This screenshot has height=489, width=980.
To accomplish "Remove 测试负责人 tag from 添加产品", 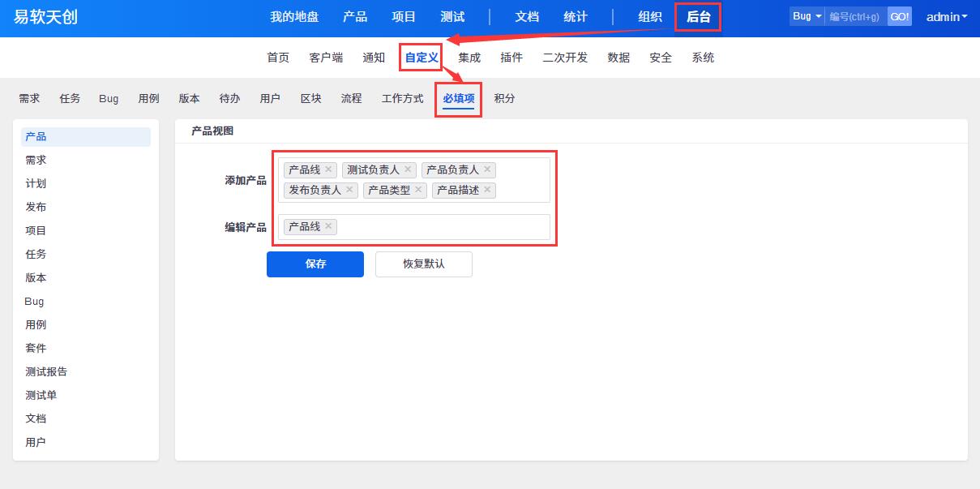I will coord(408,169).
